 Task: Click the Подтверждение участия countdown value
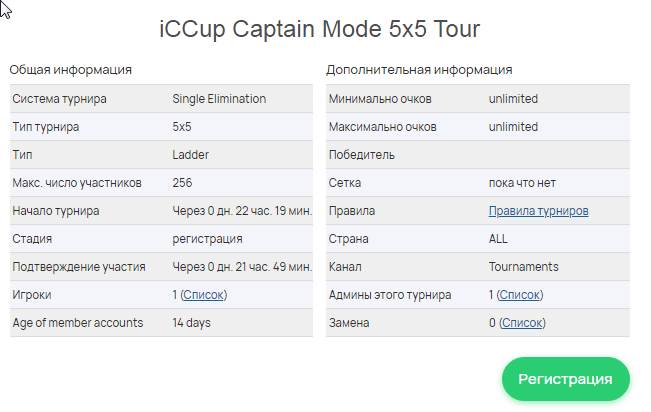point(242,267)
